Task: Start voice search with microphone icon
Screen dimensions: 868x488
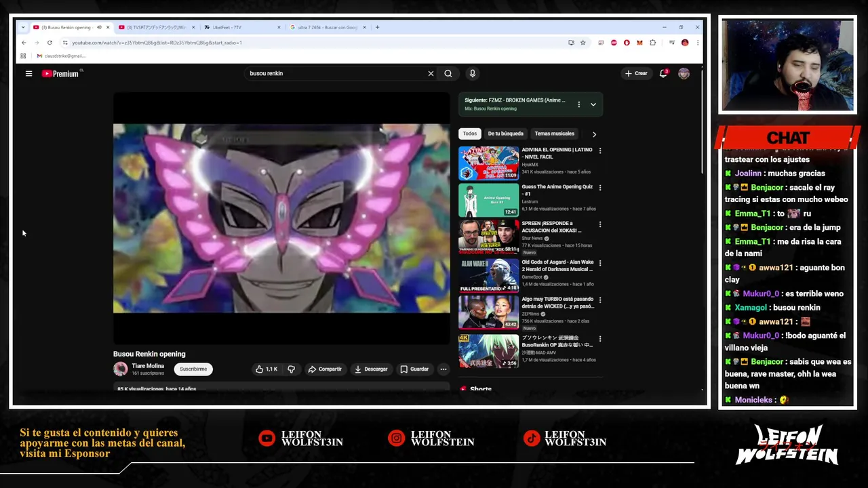Action: (473, 73)
